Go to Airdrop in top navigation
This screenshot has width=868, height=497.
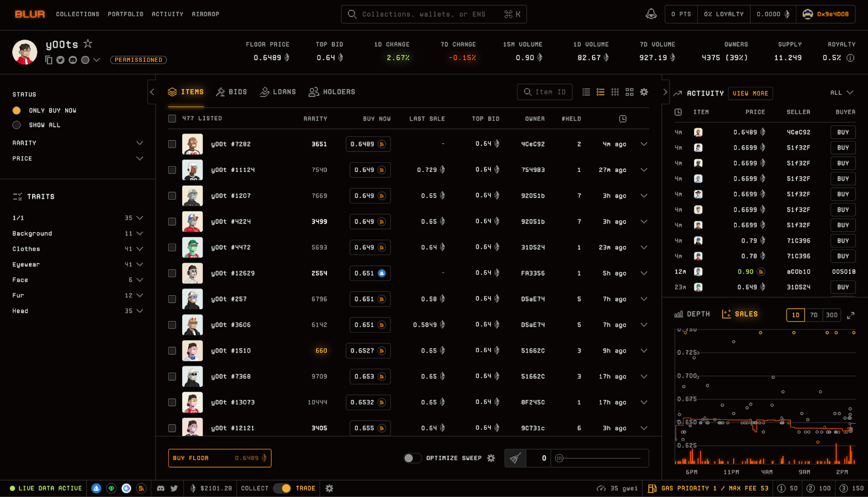tap(205, 14)
